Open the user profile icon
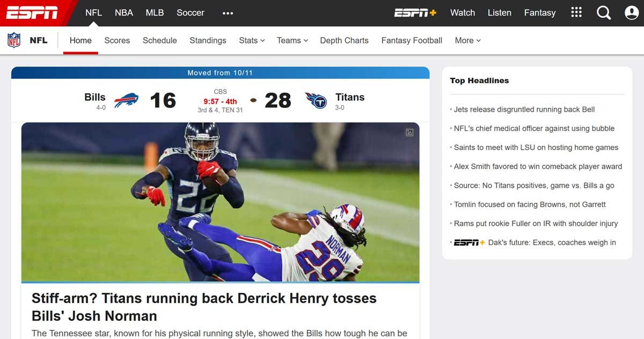Image resolution: width=644 pixels, height=339 pixels. (632, 13)
